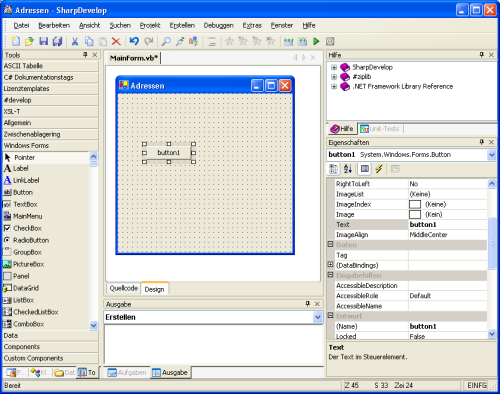The height and width of the screenshot is (394, 500).
Task: Click the Open File folder icon
Action: [x=29, y=41]
